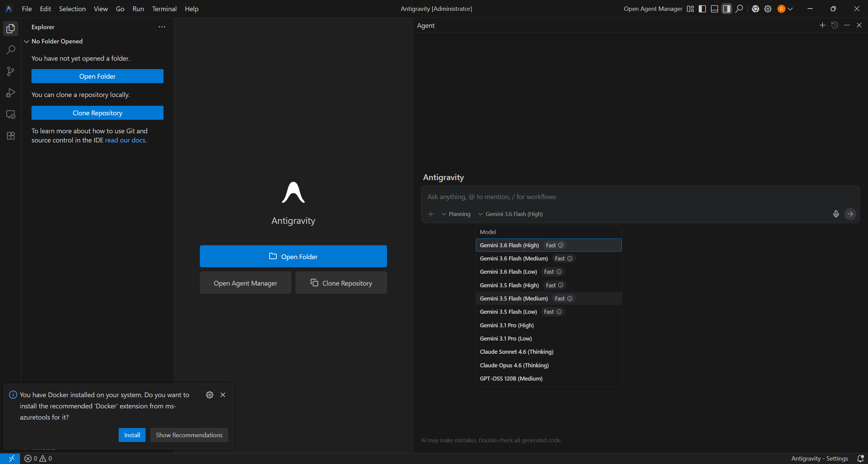Pick Gemini 3.5 Flash (High) model
Screen dimensions: 868x464
[x=548, y=285]
